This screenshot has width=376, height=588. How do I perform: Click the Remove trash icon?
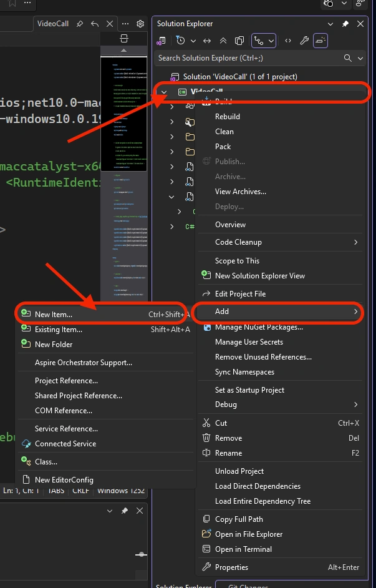(206, 438)
